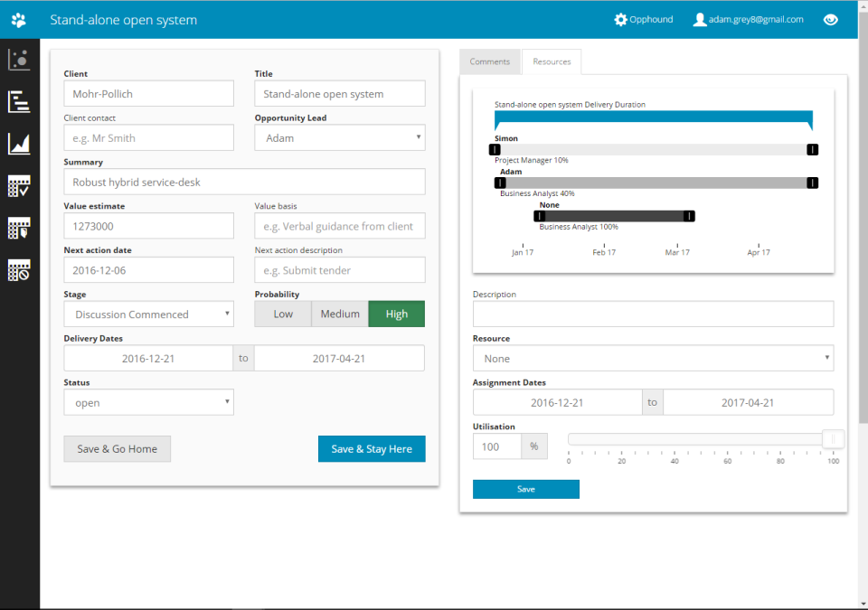Screen dimensions: 868x610
Task: Click the paw logo icon
Action: click(19, 20)
